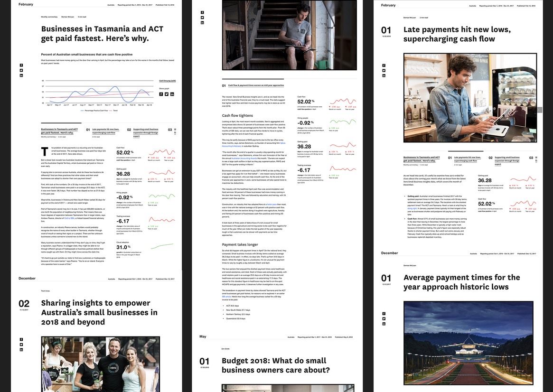
Task: Click Facebook icon beside the Parliament night photo
Action: (x=384, y=313)
